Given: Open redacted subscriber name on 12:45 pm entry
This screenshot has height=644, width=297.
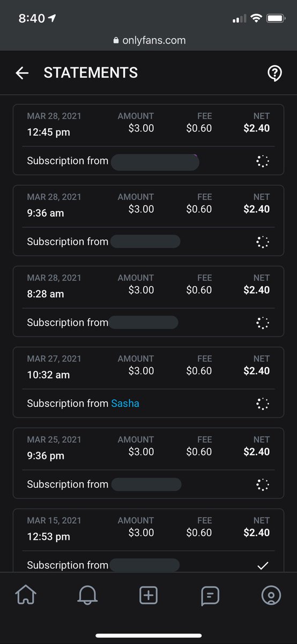Looking at the screenshot, I should (x=155, y=161).
